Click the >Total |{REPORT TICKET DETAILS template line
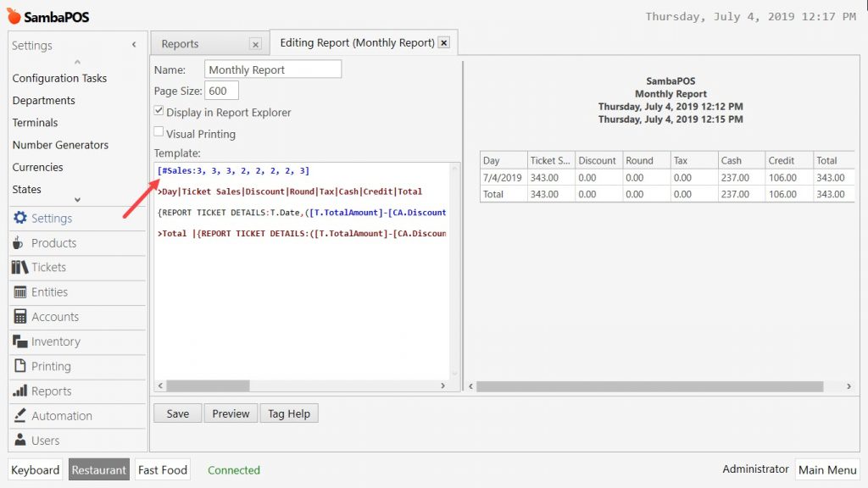 (302, 234)
